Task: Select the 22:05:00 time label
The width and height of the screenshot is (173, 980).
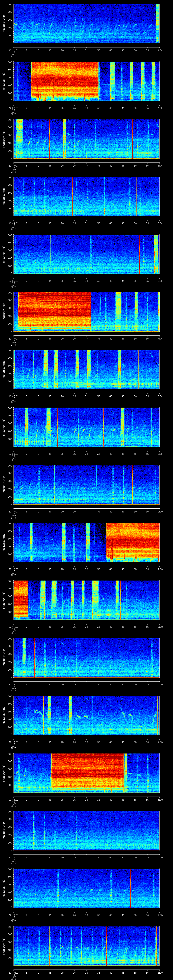Action: (x=13, y=281)
